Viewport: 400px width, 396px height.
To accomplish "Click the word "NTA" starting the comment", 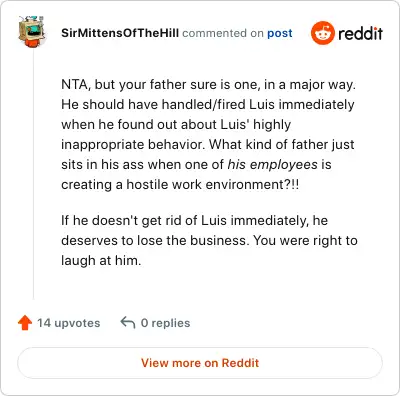I will pyautogui.click(x=74, y=84).
